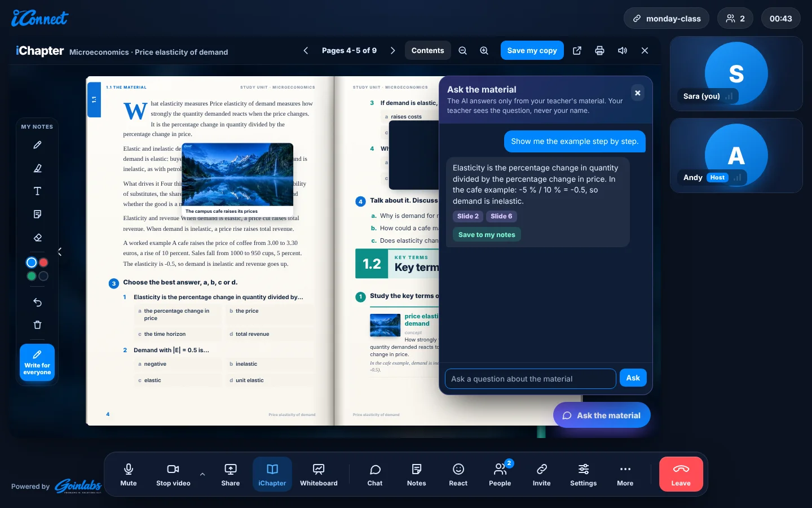The image size is (812, 508).
Task: Open Chat from the bottom bar
Action: 375,475
